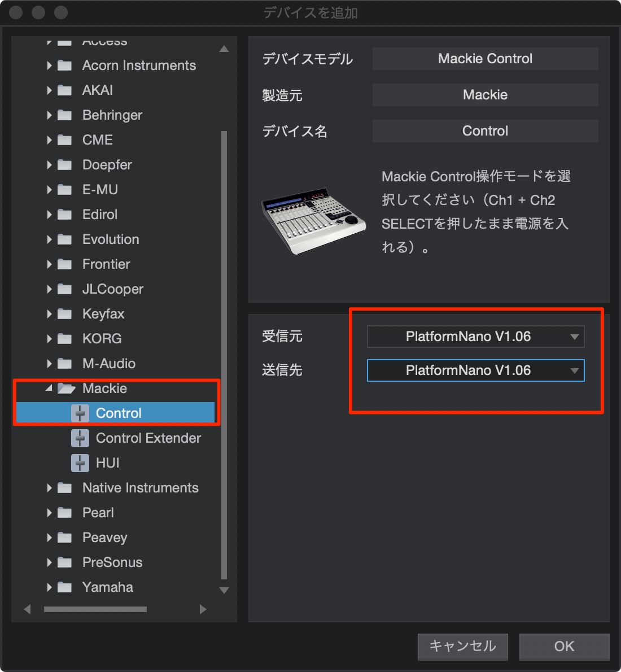Select the Keyfax tree row
The image size is (621, 672).
[x=115, y=314]
